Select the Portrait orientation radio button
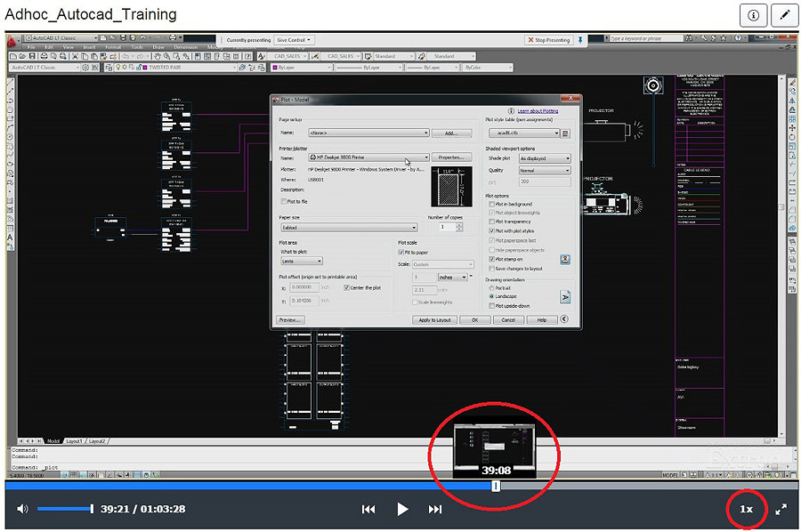Image resolution: width=801 pixels, height=532 pixels. click(490, 290)
